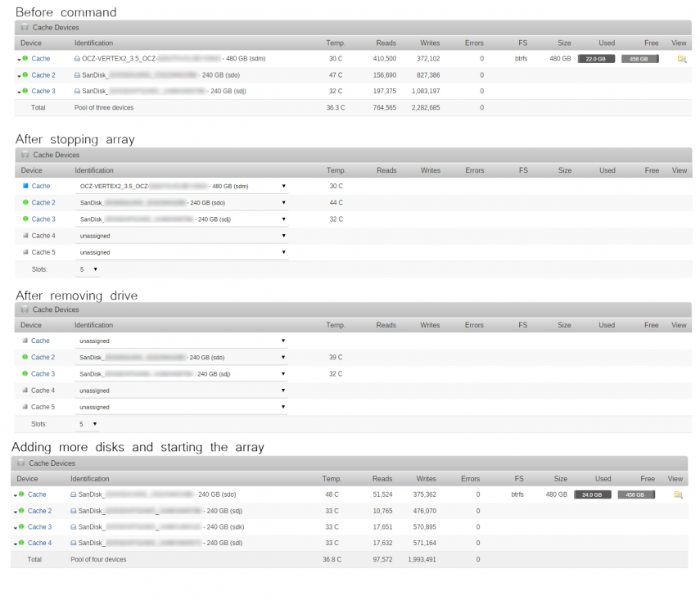Click disk icon beside SanDisk sdo, Before command table
The height and width of the screenshot is (614, 700).
(x=77, y=75)
